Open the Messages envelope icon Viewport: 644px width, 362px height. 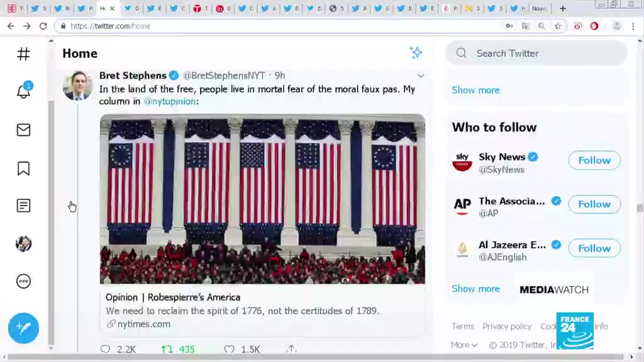coord(23,129)
